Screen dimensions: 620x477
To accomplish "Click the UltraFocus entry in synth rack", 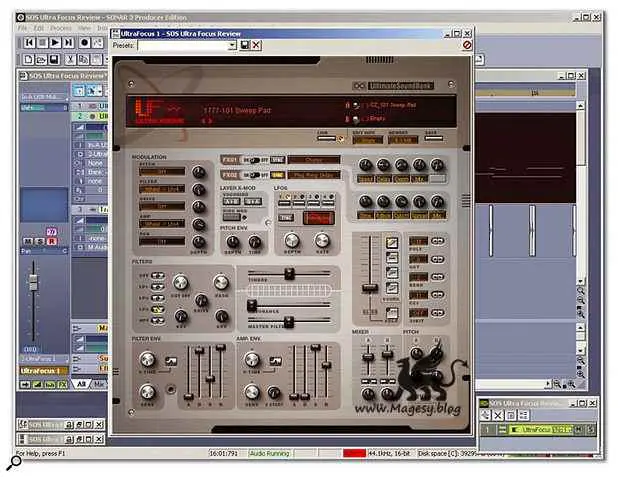I will point(540,429).
